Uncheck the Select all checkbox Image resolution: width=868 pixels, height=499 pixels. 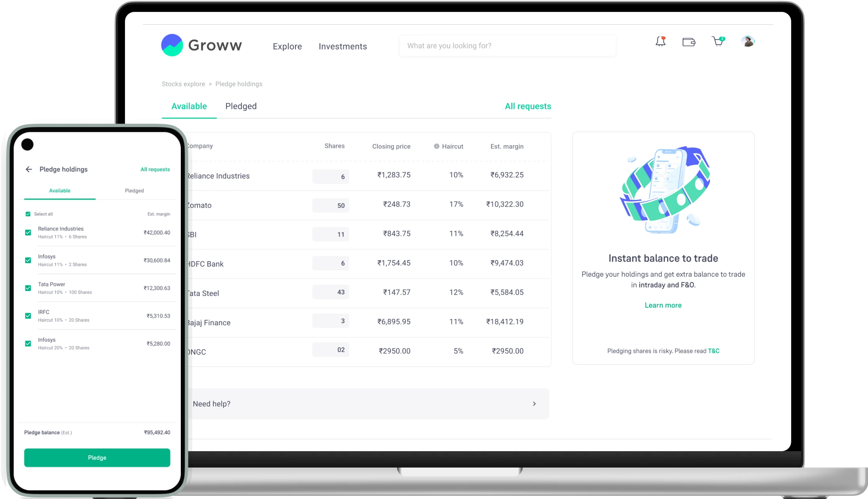point(28,214)
